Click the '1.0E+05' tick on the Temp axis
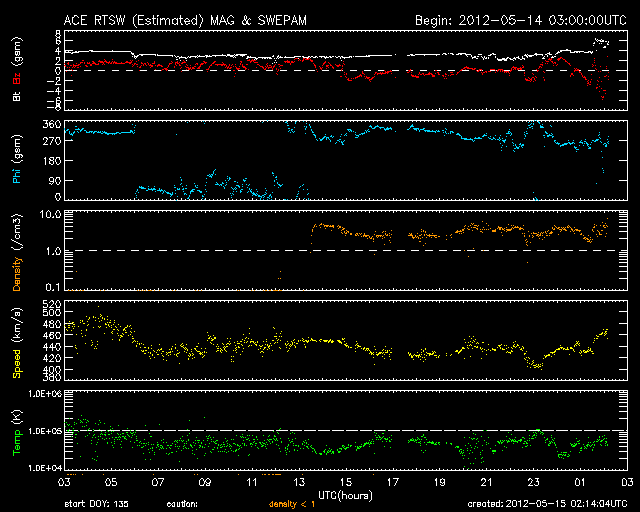 pyautogui.click(x=45, y=431)
